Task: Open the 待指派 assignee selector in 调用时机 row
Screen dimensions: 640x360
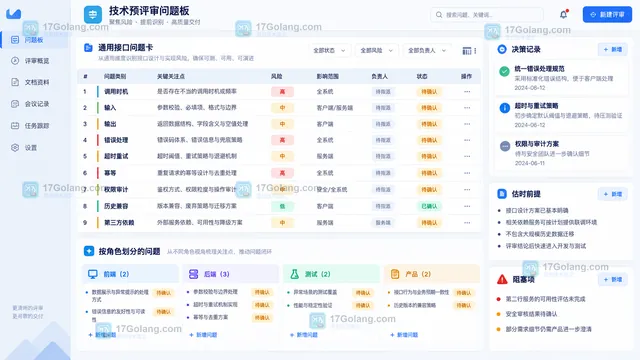Action: [x=383, y=92]
